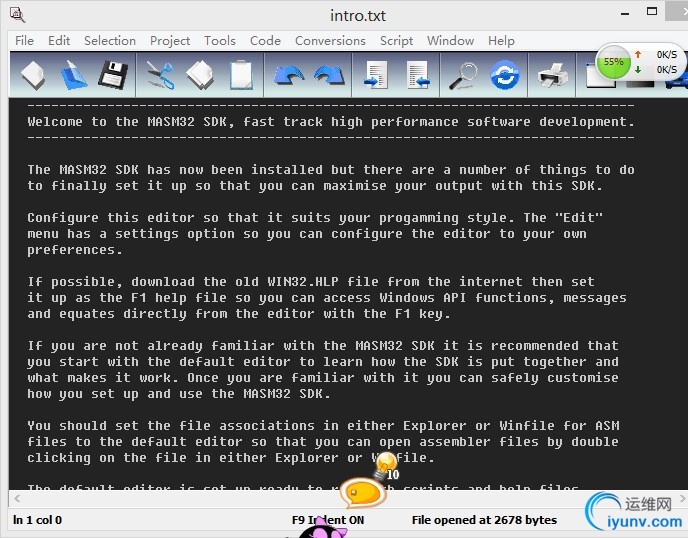Screen dimensions: 688x538
Task: Open the Edit menu
Action: (x=59, y=41)
